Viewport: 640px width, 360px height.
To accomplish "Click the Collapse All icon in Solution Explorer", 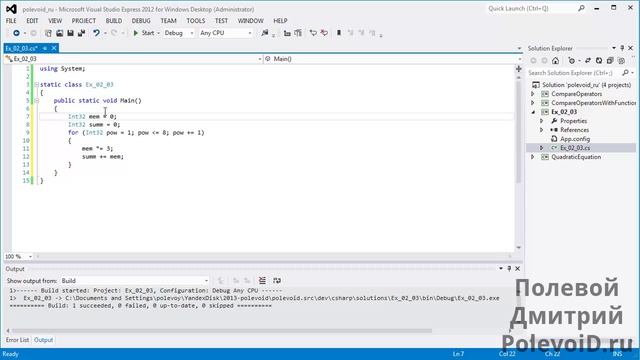I will click(x=610, y=61).
